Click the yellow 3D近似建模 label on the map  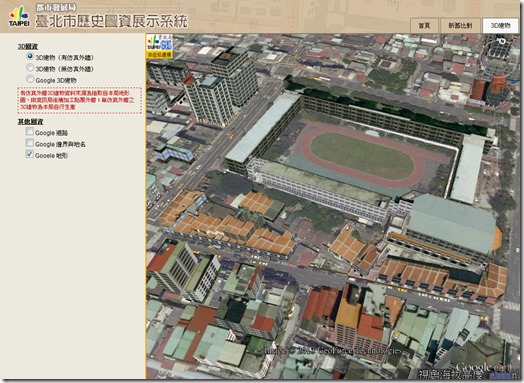click(x=159, y=55)
